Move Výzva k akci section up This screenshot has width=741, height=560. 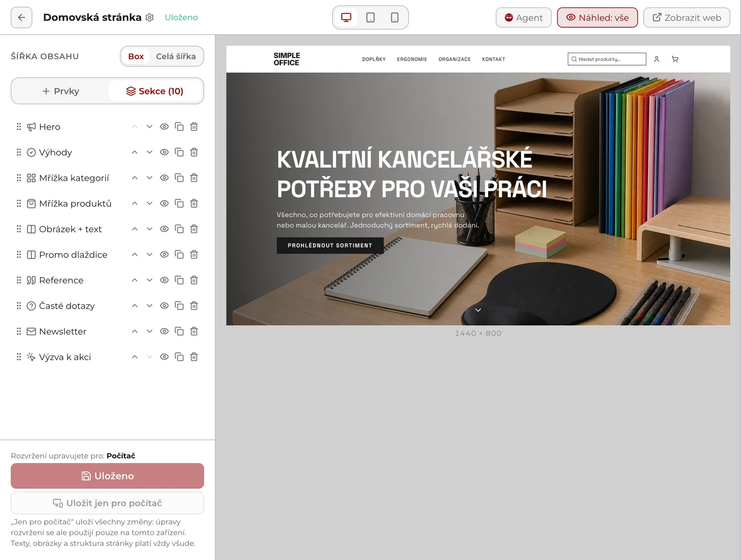point(135,357)
